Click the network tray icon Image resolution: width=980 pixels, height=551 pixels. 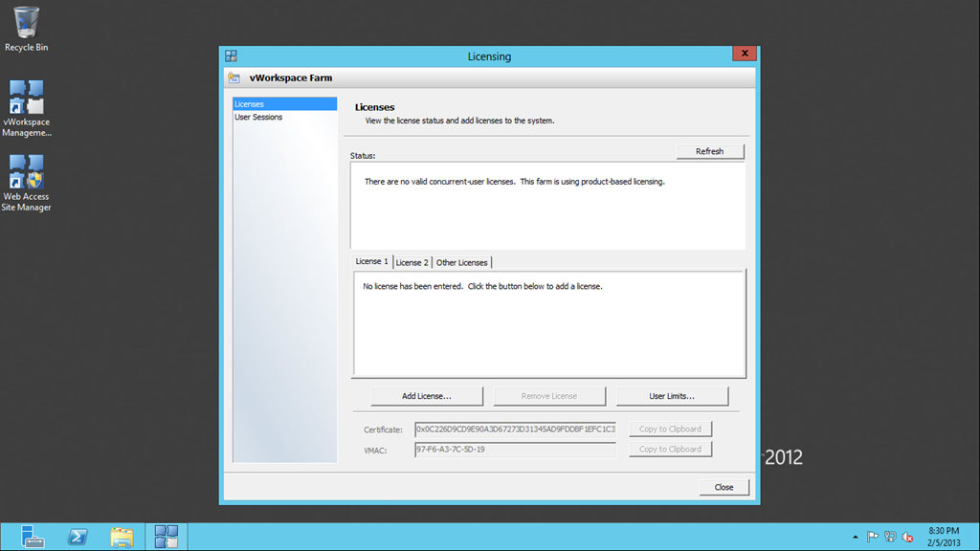point(890,537)
